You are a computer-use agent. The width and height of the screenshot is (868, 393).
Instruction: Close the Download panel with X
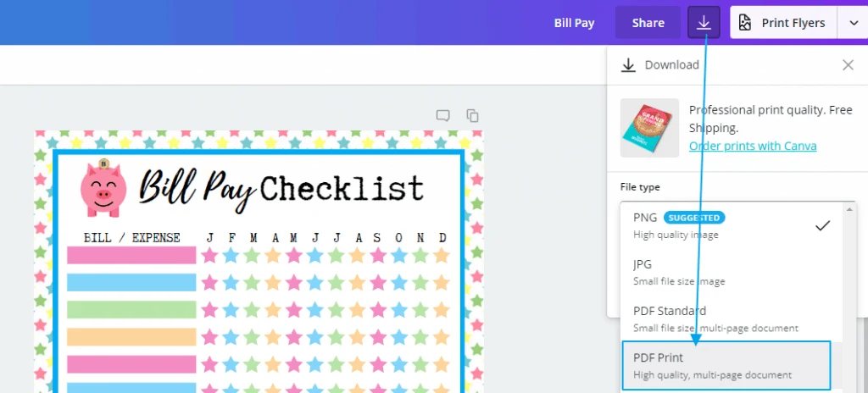848,65
